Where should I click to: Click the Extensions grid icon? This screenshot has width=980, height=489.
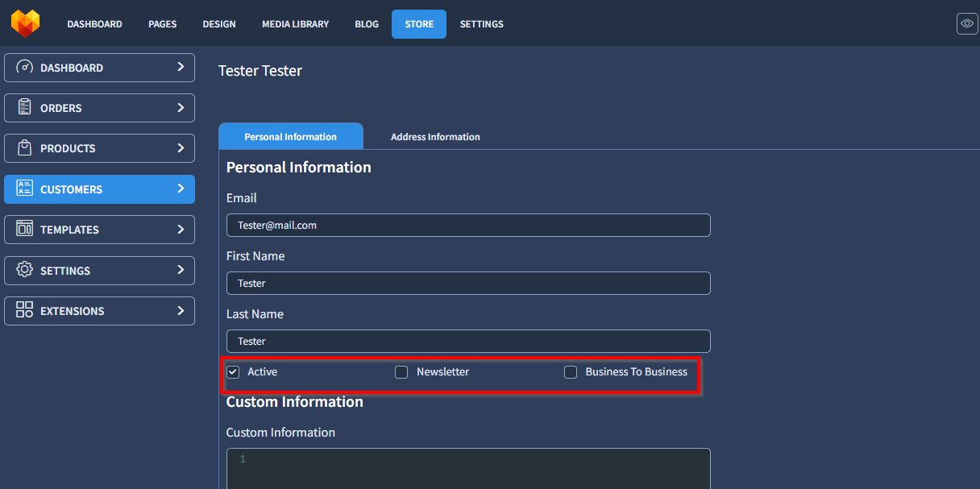24,311
